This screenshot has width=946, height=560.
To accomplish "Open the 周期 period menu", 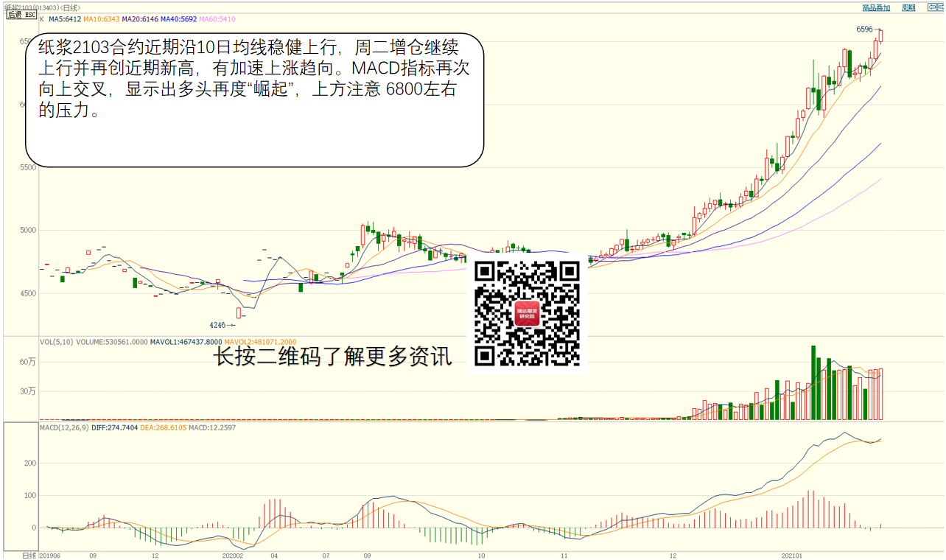I will [x=908, y=7].
